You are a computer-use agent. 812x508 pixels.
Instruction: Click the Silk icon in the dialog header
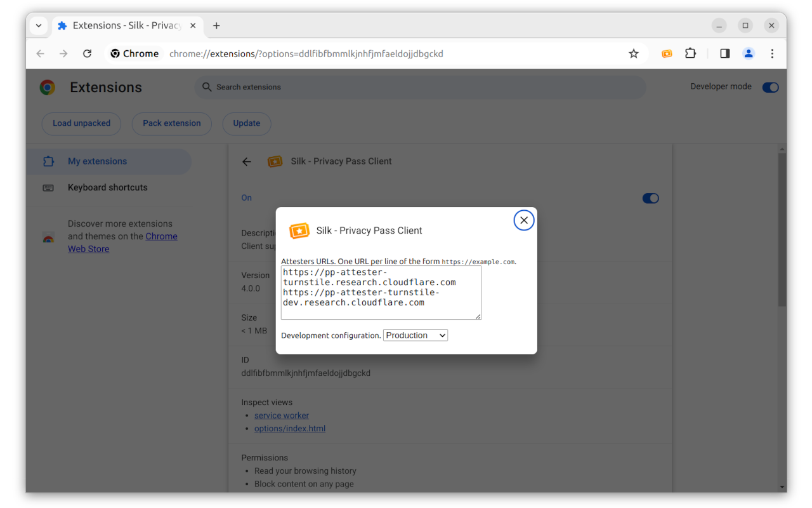[299, 231]
